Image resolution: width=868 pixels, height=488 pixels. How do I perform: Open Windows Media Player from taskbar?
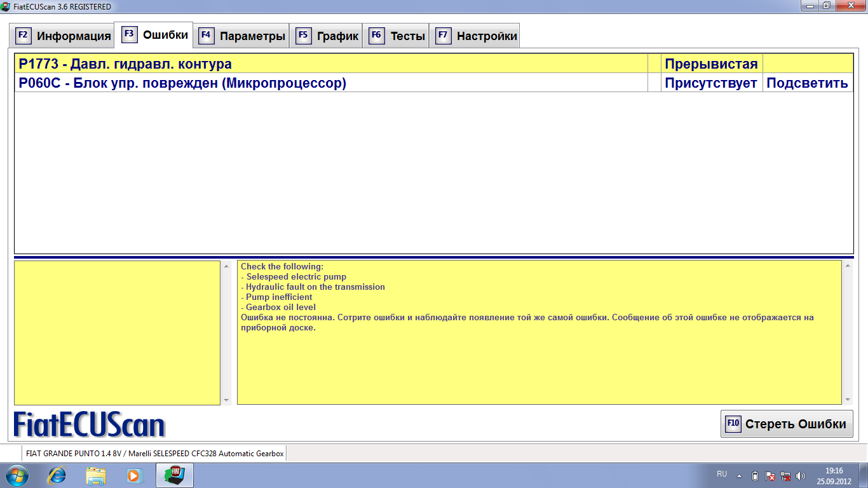point(134,475)
